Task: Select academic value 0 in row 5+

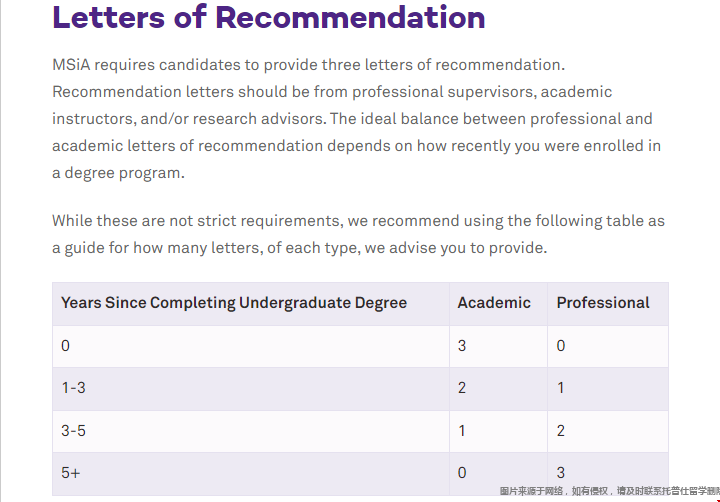Action: pos(462,473)
